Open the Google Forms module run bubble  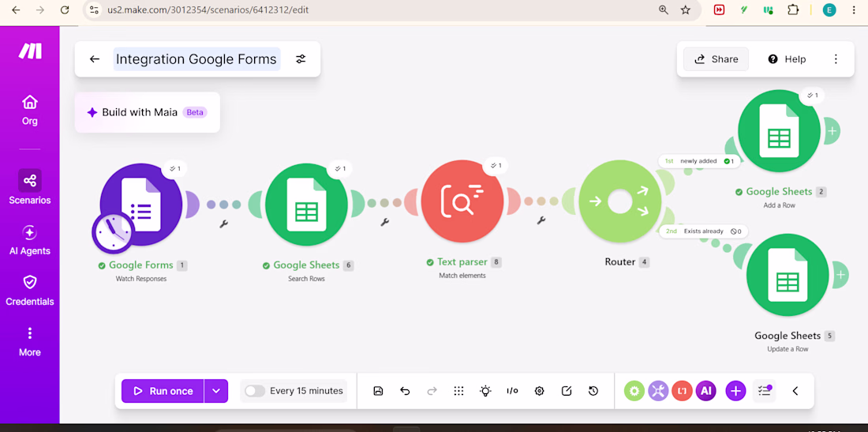[175, 168]
